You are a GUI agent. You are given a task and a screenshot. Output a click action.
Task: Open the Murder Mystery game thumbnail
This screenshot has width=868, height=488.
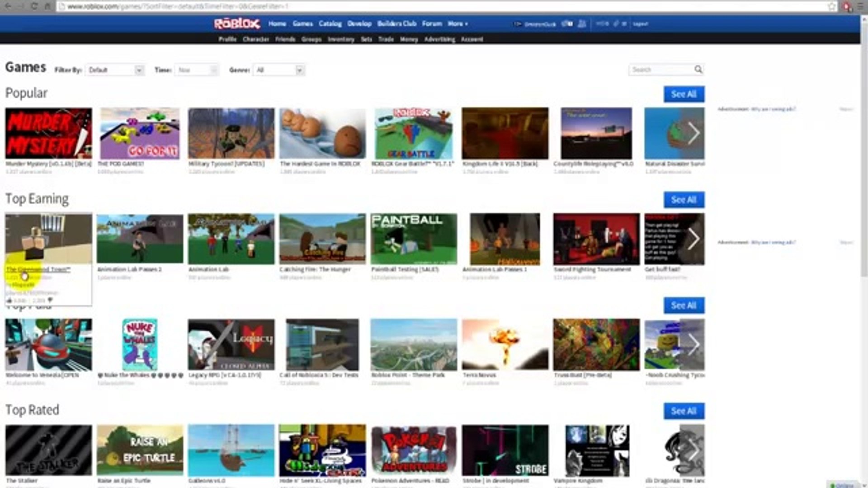tap(48, 133)
